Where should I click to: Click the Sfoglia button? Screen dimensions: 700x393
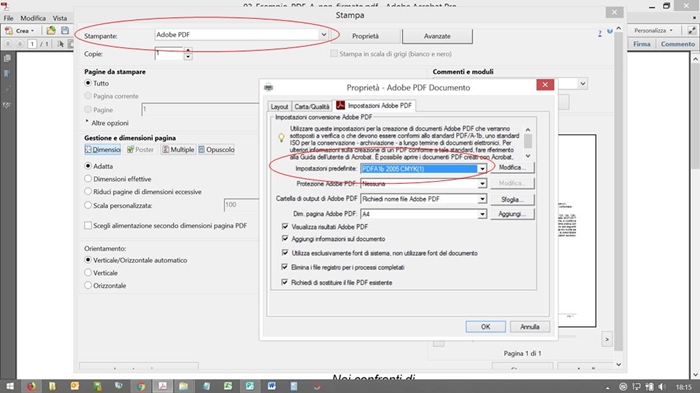tap(512, 199)
